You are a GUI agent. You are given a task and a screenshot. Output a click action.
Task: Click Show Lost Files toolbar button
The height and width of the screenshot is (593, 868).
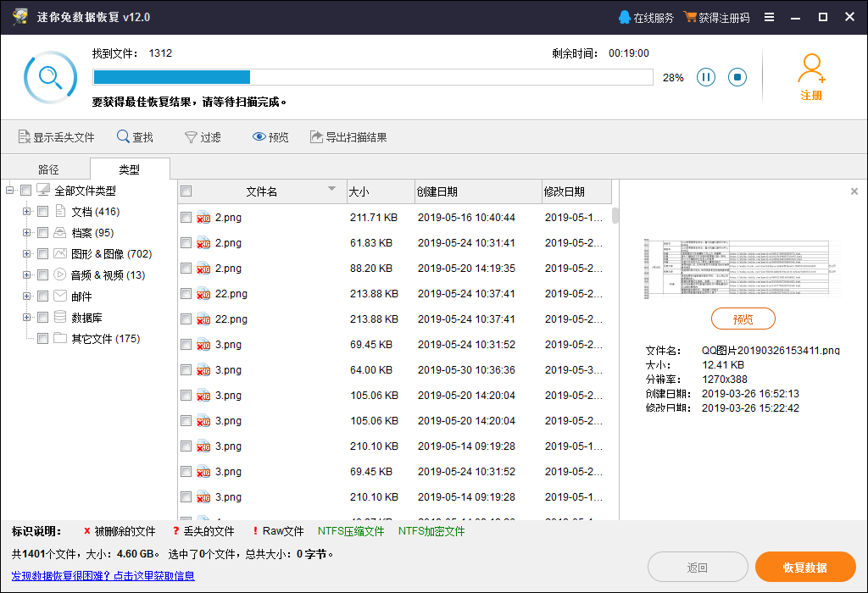57,136
